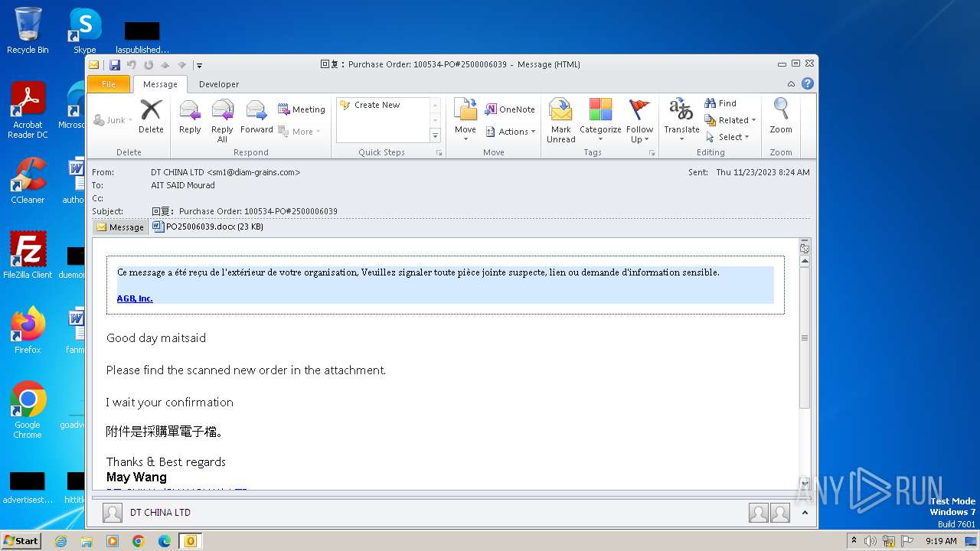The image size is (980, 551).
Task: Open the Move dropdown
Action: pos(465,121)
